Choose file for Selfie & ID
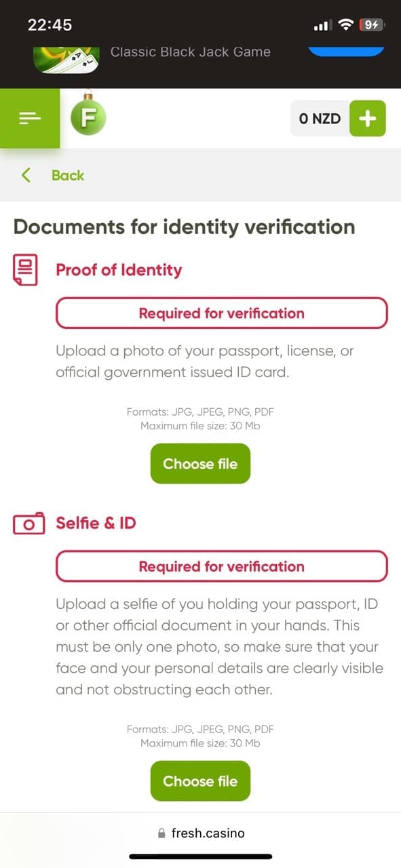Screen dimensions: 401x868 click(x=200, y=781)
